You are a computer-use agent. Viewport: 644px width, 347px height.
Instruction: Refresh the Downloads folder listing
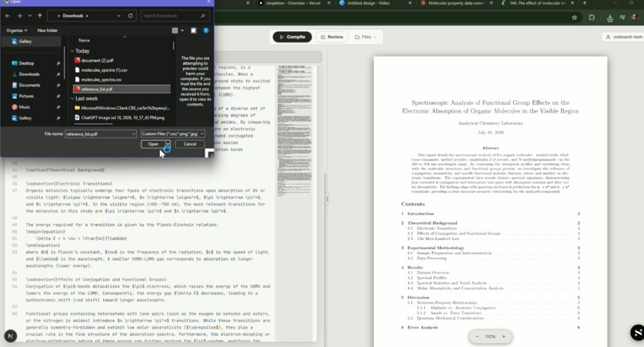tap(130, 16)
